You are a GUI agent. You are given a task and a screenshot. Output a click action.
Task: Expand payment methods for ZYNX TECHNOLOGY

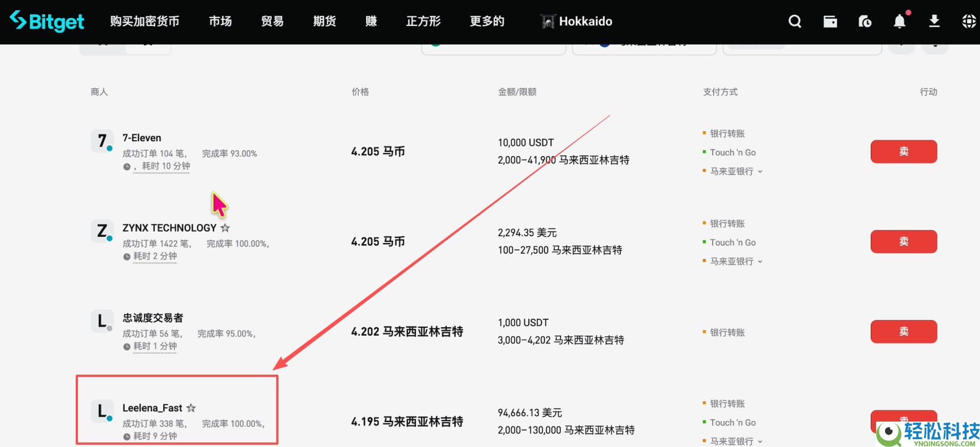760,262
